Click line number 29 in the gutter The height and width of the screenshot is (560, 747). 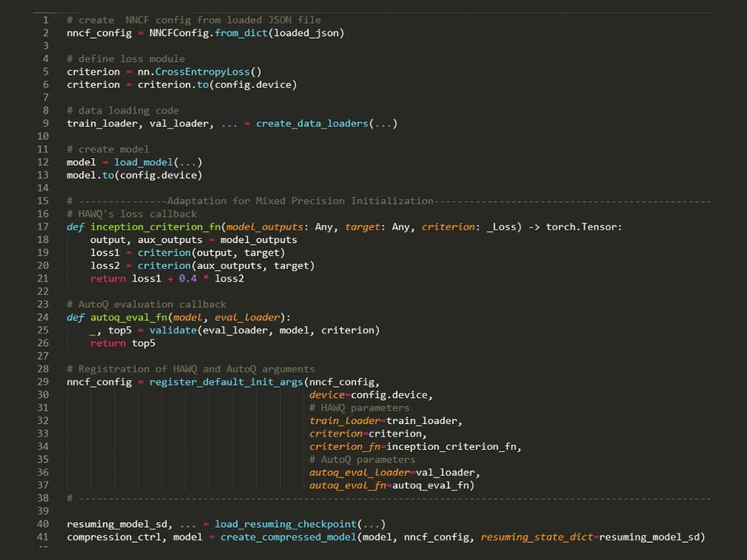43,381
